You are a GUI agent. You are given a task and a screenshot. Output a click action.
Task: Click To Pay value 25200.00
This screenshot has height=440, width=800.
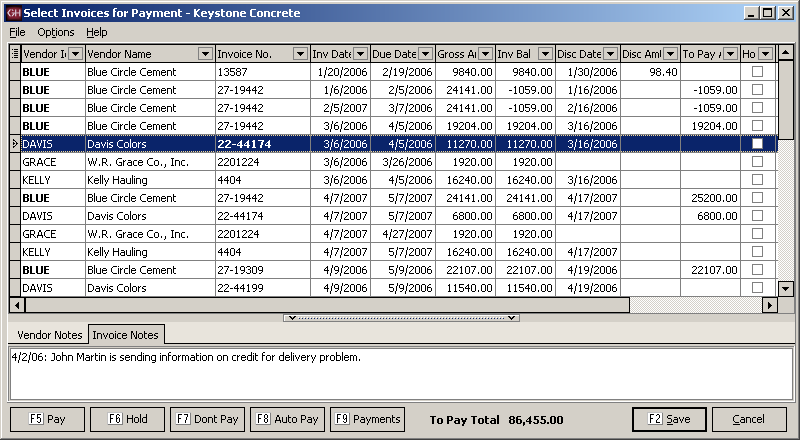tap(710, 198)
